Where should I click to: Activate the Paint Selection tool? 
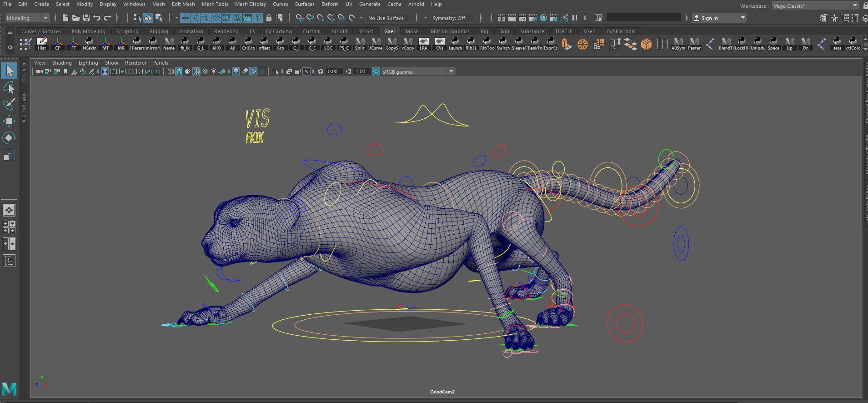click(9, 104)
